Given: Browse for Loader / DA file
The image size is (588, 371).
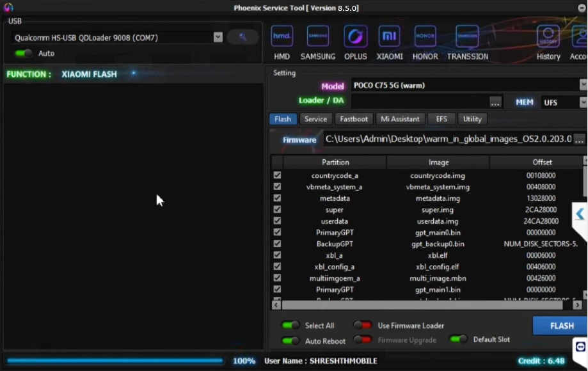Looking at the screenshot, I should tap(496, 102).
